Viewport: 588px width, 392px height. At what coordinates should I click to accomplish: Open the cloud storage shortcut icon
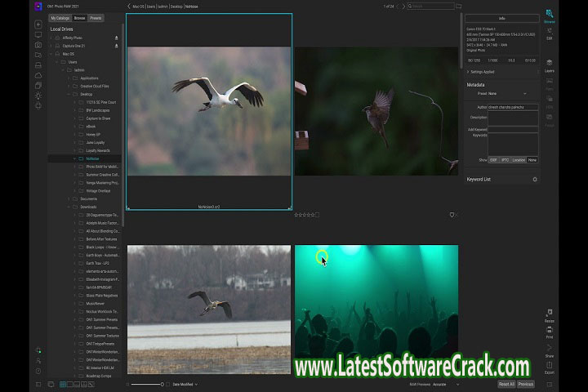coord(38,75)
